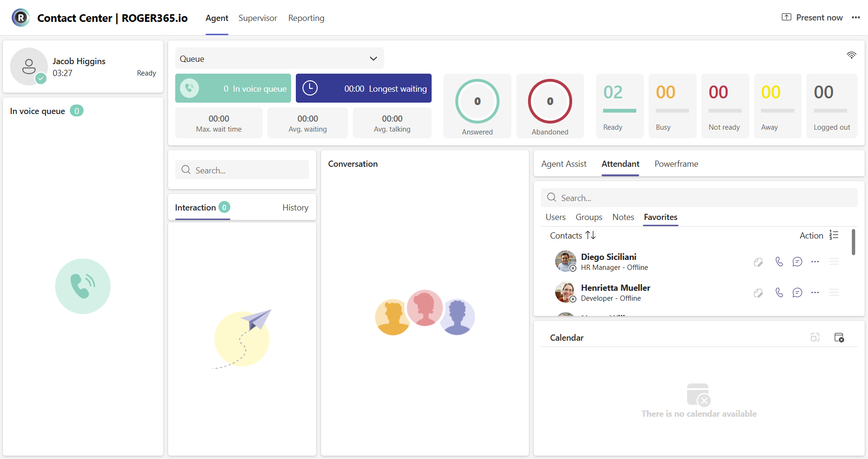Viewport: 868px width, 459px height.
Task: Click the Attendant search field
Action: pos(698,198)
